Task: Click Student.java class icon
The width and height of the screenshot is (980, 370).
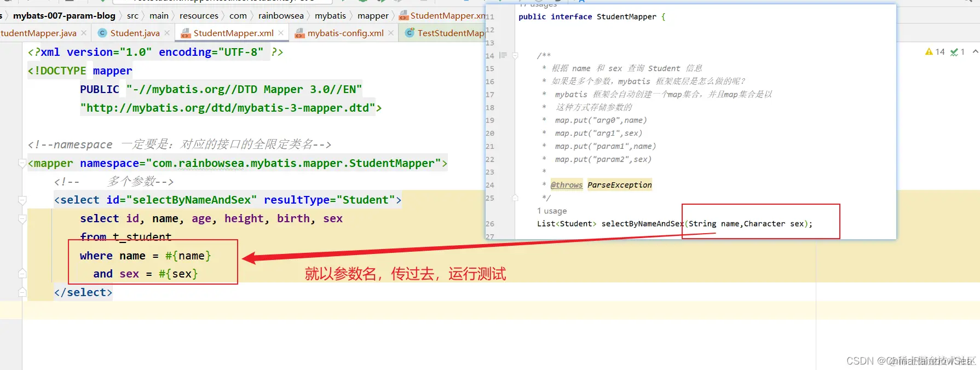Action: [102, 33]
